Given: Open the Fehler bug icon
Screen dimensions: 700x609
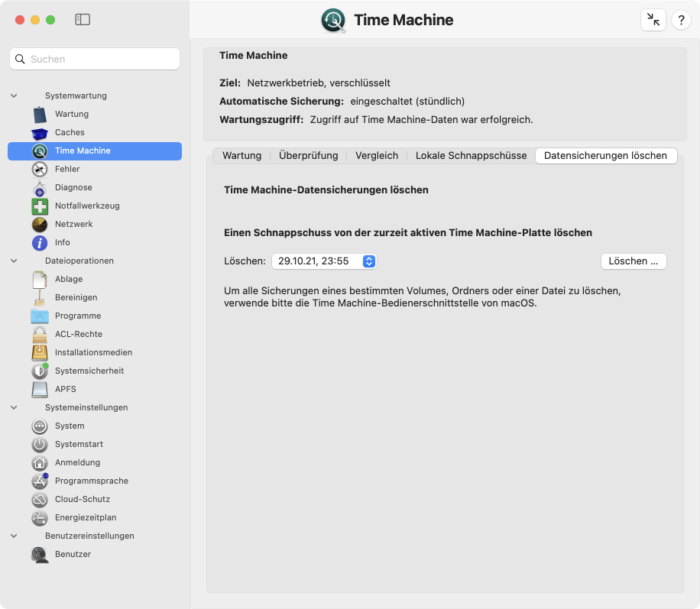Looking at the screenshot, I should [x=40, y=169].
